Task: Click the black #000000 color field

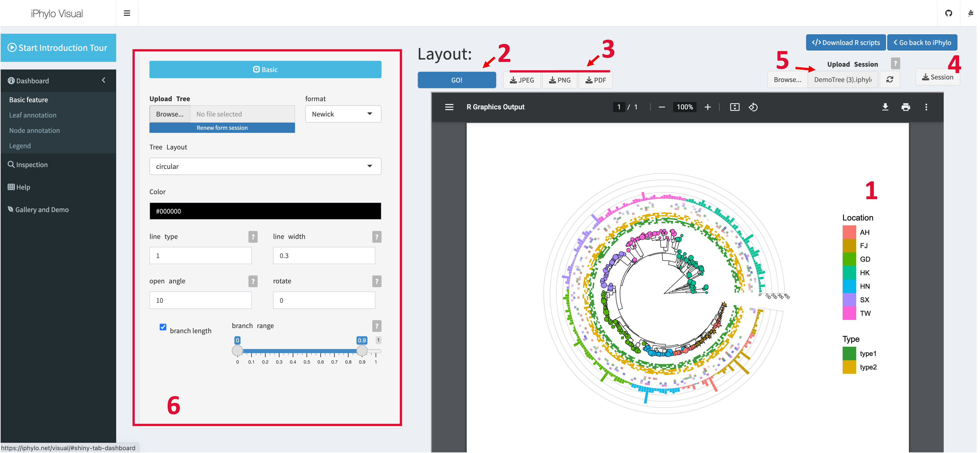Action: tap(265, 211)
